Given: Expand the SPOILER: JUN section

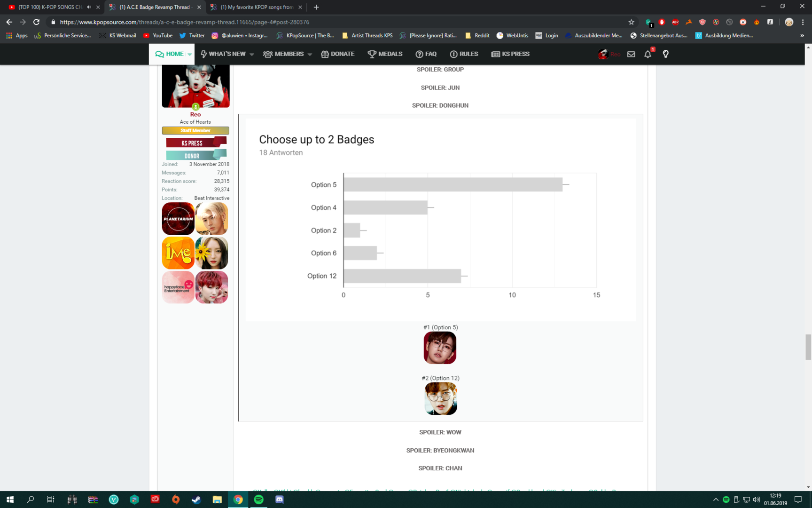Looking at the screenshot, I should 440,87.
